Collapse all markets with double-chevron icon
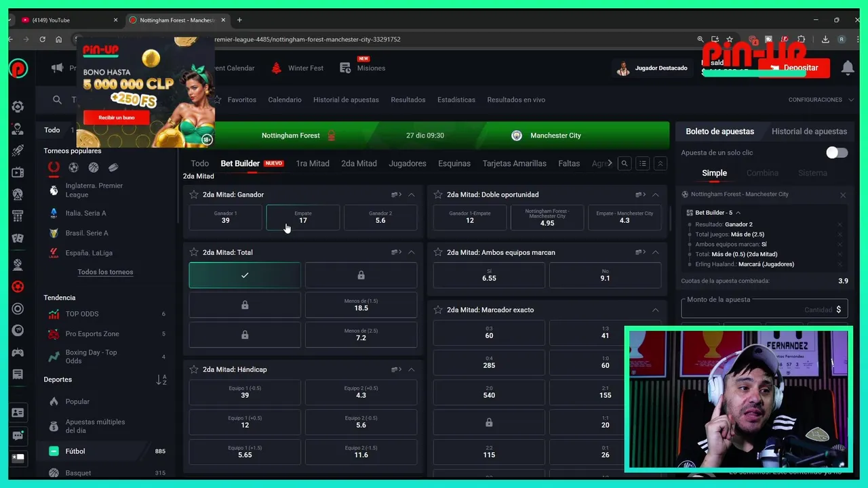Viewport: 868px width, 488px height. pyautogui.click(x=660, y=163)
